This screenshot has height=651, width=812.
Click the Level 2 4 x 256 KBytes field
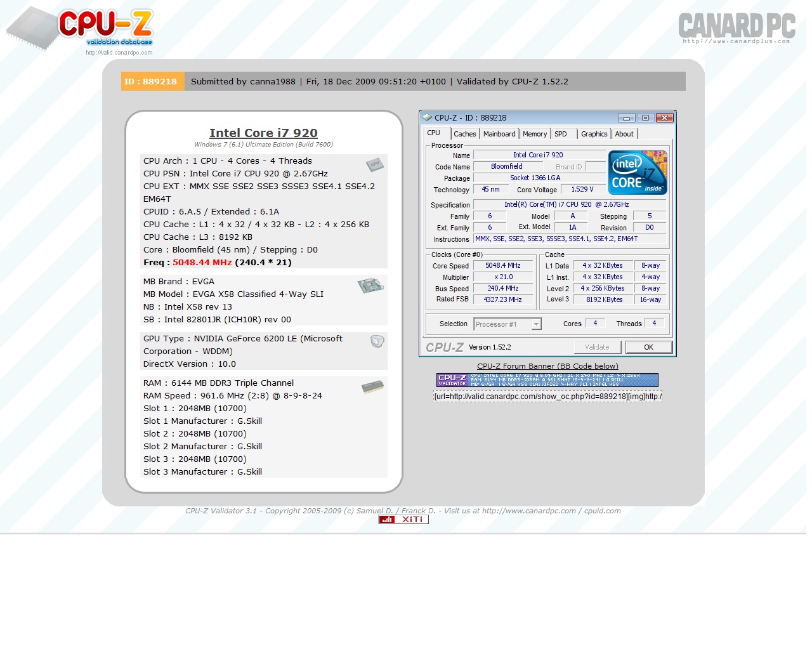tap(603, 289)
